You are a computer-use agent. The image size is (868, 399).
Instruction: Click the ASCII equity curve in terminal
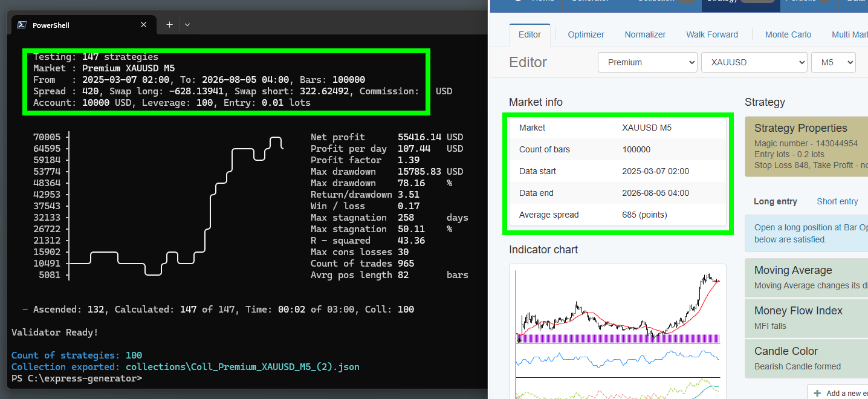[177, 206]
